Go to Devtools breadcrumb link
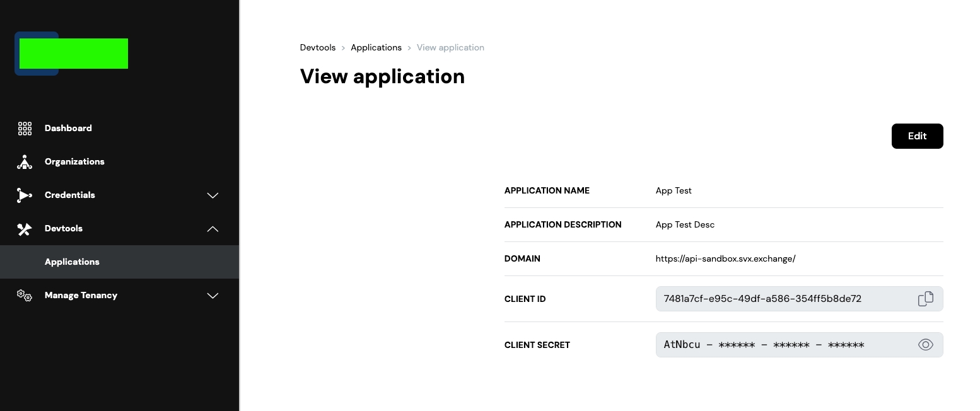Viewport: 980px width, 411px height. tap(318, 48)
